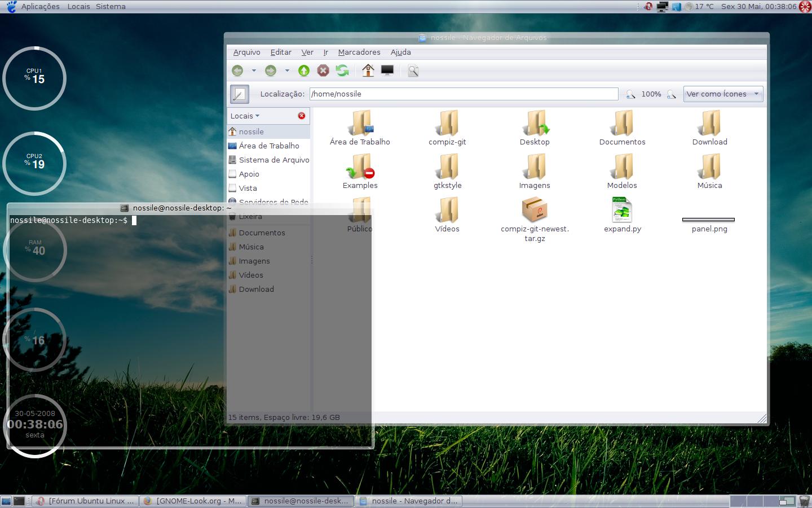
Task: Grab the file browser window resize grip
Action: [762, 418]
